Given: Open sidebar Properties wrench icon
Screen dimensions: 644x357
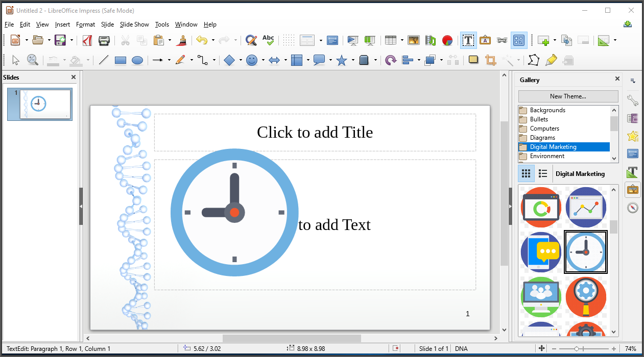Looking at the screenshot, I should (x=633, y=100).
